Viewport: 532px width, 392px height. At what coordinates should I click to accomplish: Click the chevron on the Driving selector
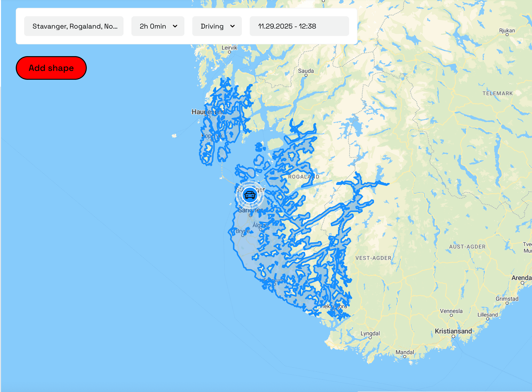233,26
